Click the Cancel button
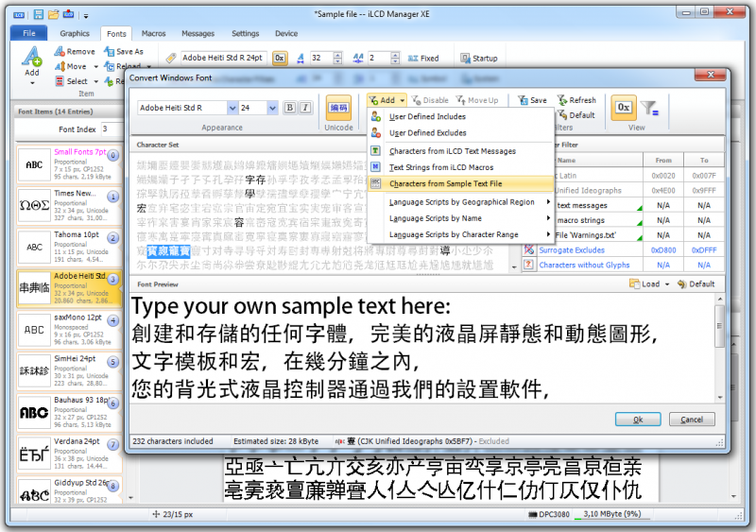 (x=692, y=420)
